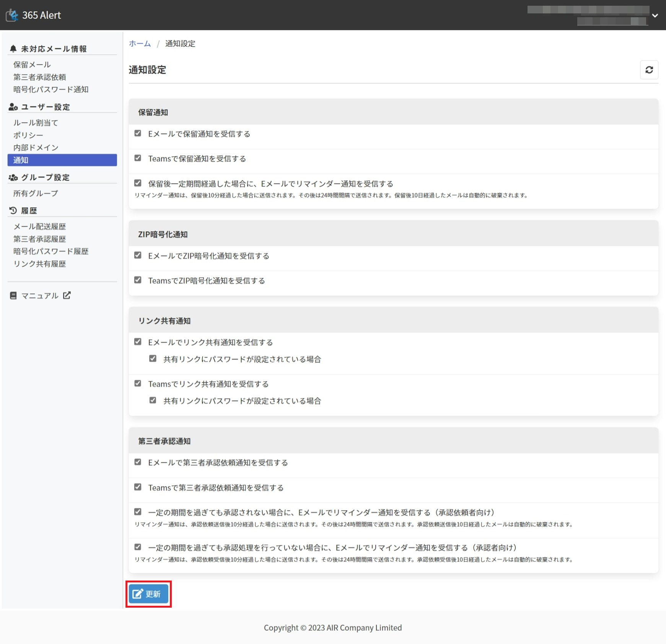The height and width of the screenshot is (644, 666).
Task: Toggle Eメールでリンク共有通知を受信する checkbox
Action: (x=138, y=342)
